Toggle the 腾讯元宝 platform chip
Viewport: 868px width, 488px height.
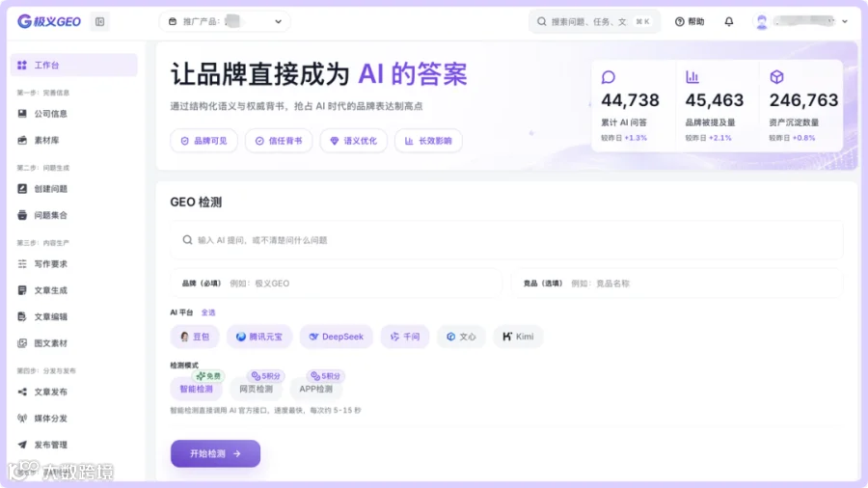tap(258, 337)
